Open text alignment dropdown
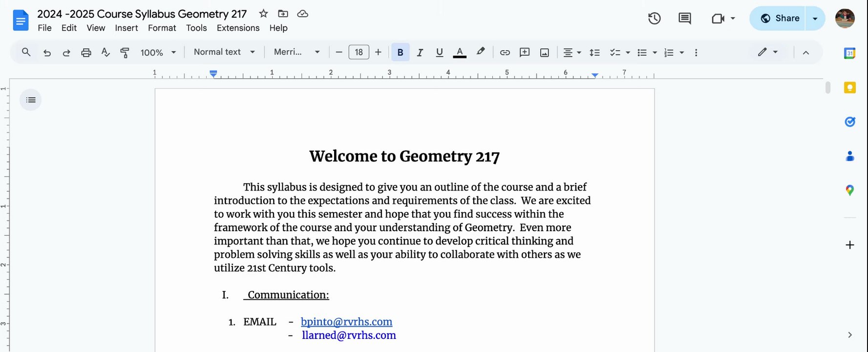Image resolution: width=868 pixels, height=352 pixels. tap(572, 52)
